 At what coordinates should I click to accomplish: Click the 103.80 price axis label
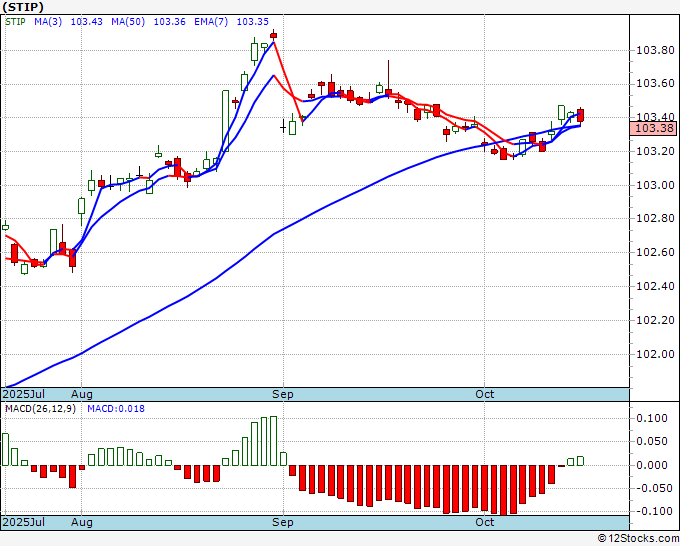click(655, 51)
